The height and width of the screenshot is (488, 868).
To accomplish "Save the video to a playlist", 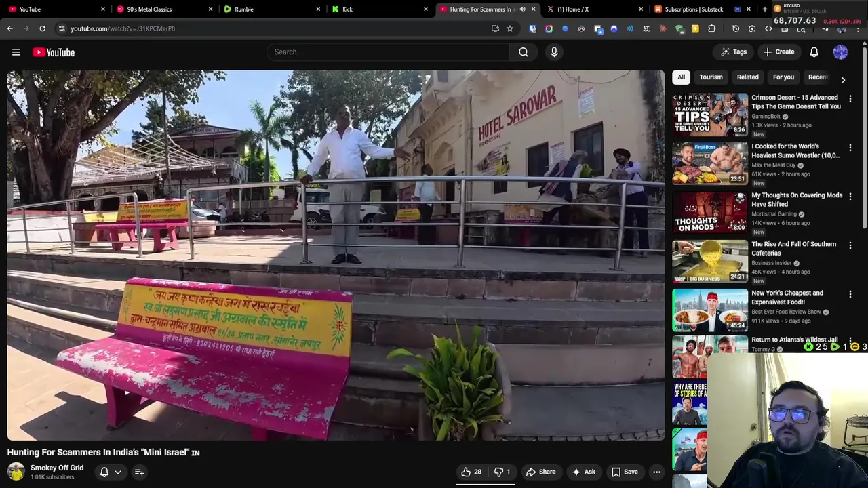I will pos(625,472).
